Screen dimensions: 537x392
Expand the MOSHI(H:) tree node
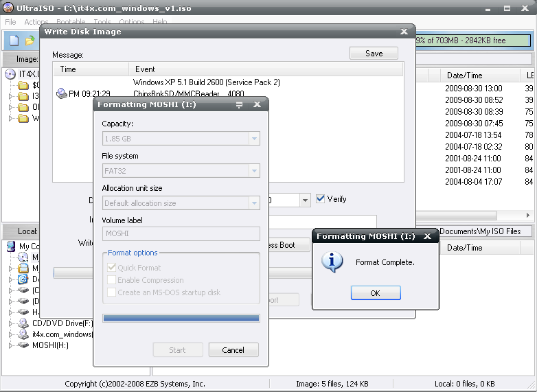pos(10,345)
